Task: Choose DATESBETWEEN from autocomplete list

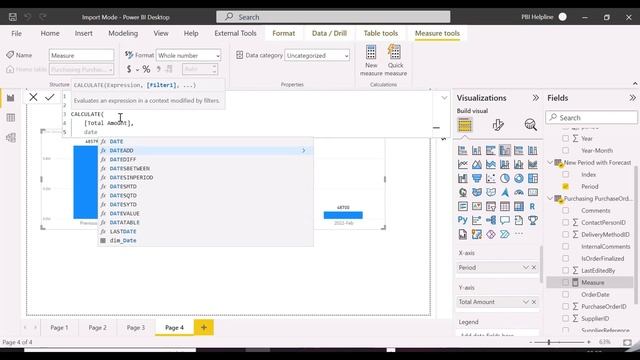Action: click(205, 168)
